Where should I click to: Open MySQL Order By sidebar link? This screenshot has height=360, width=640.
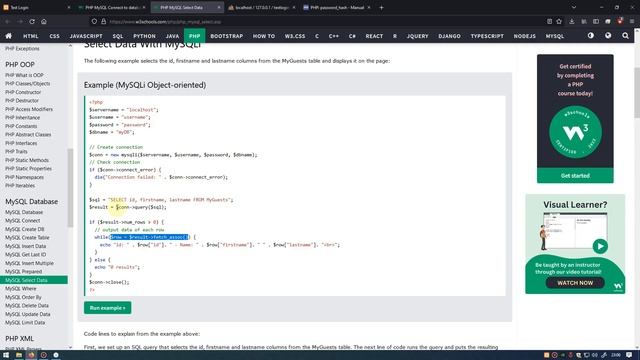click(23, 297)
